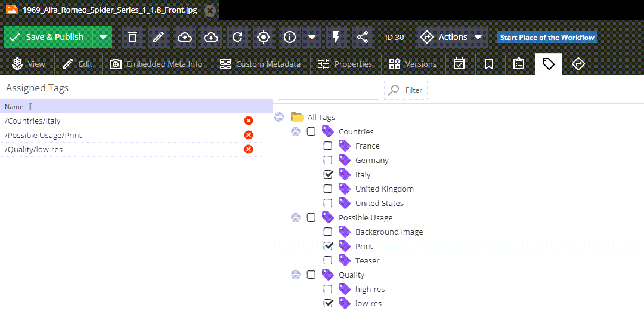This screenshot has width=644, height=323.
Task: Click the tag filter text field
Action: click(x=328, y=90)
